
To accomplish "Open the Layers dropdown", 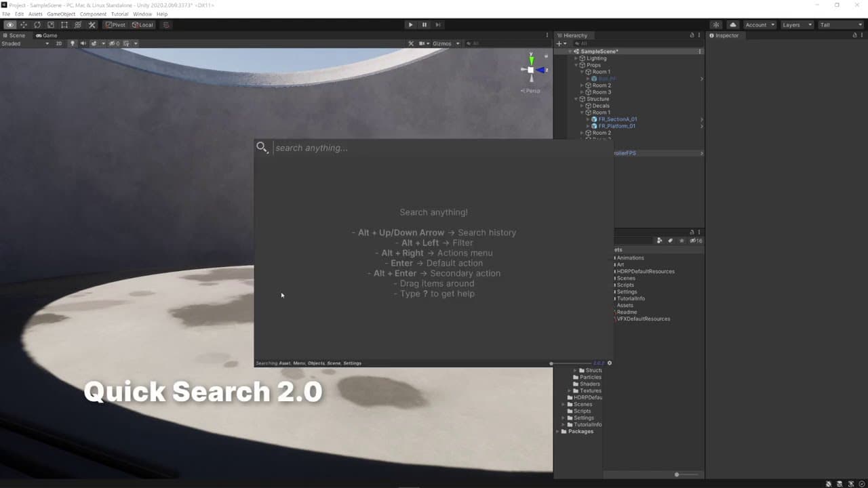I will coord(796,25).
